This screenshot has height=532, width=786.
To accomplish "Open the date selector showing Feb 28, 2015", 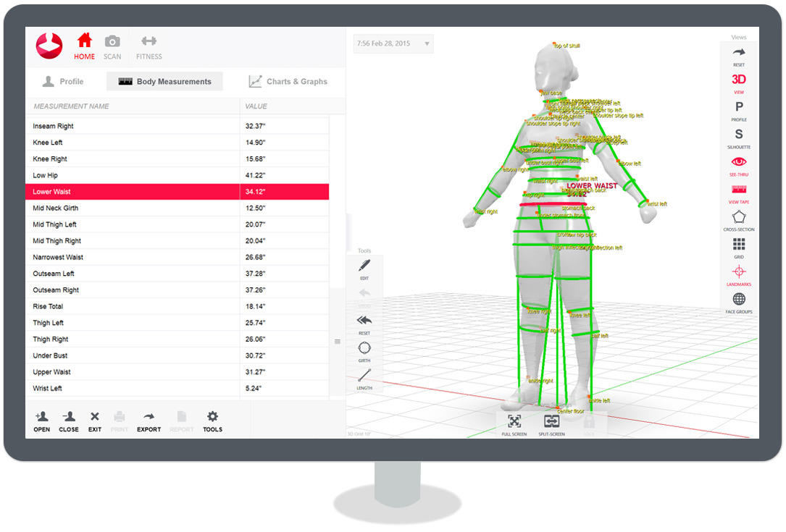I will tap(393, 43).
